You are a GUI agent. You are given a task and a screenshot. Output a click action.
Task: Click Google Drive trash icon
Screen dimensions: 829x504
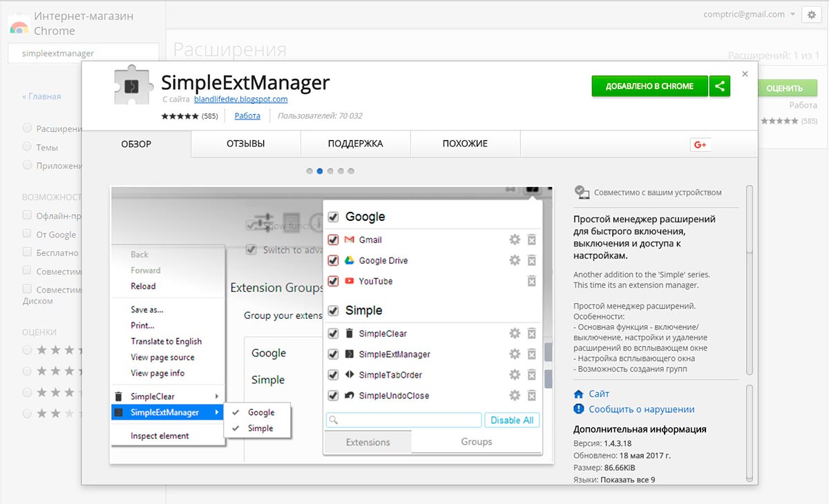pos(532,260)
